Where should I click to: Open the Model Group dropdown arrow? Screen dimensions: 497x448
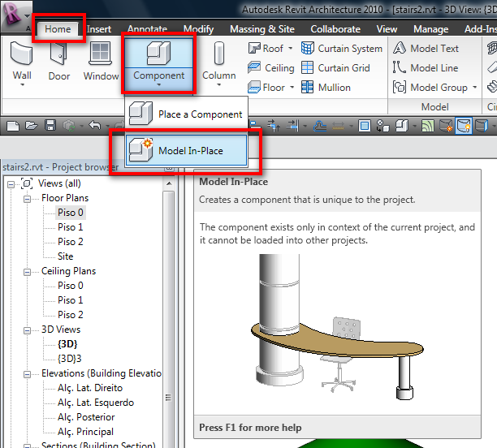[474, 87]
